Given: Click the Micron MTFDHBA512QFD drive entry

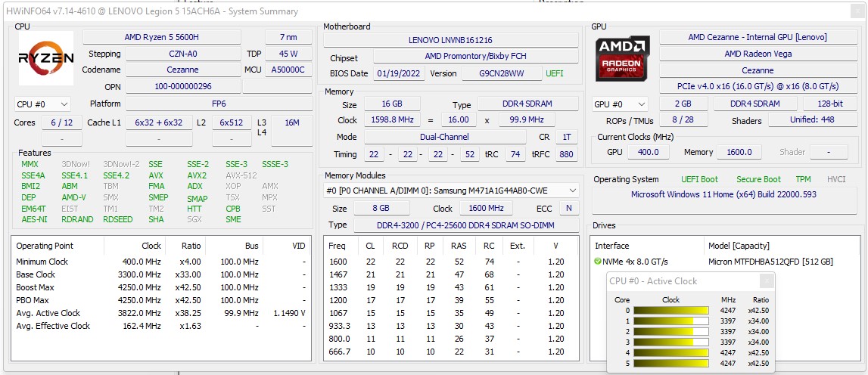Looking at the screenshot, I should coord(770,262).
